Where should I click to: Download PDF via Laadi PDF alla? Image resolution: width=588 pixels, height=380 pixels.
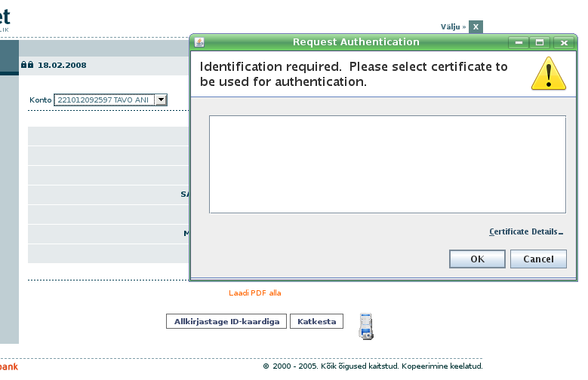coord(254,293)
